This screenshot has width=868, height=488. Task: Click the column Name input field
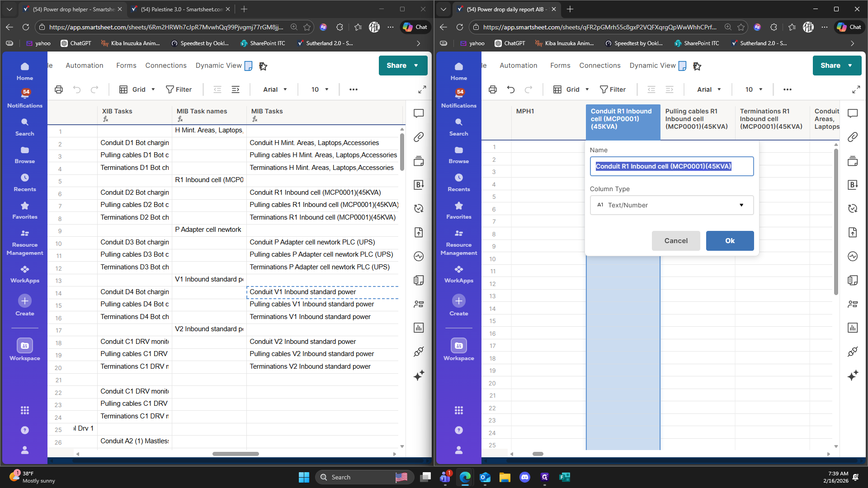pyautogui.click(x=672, y=166)
